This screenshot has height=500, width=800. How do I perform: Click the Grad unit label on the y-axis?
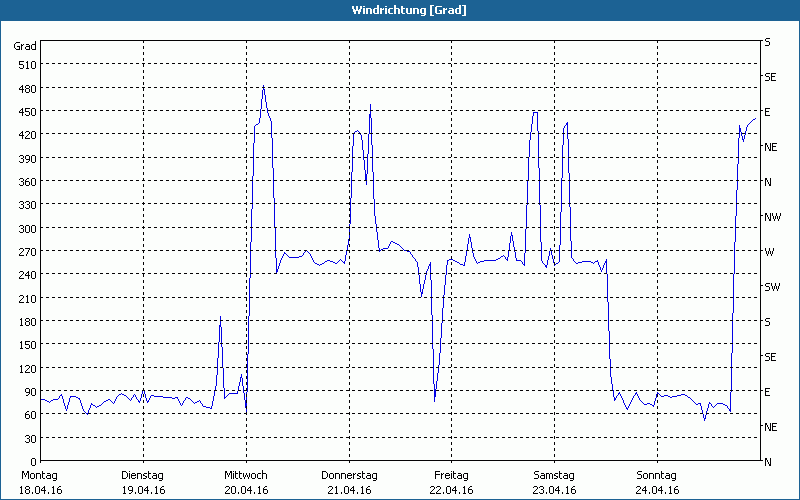pos(25,46)
